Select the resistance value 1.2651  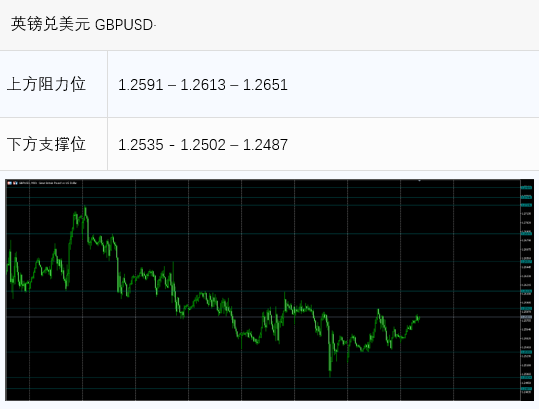click(x=265, y=85)
